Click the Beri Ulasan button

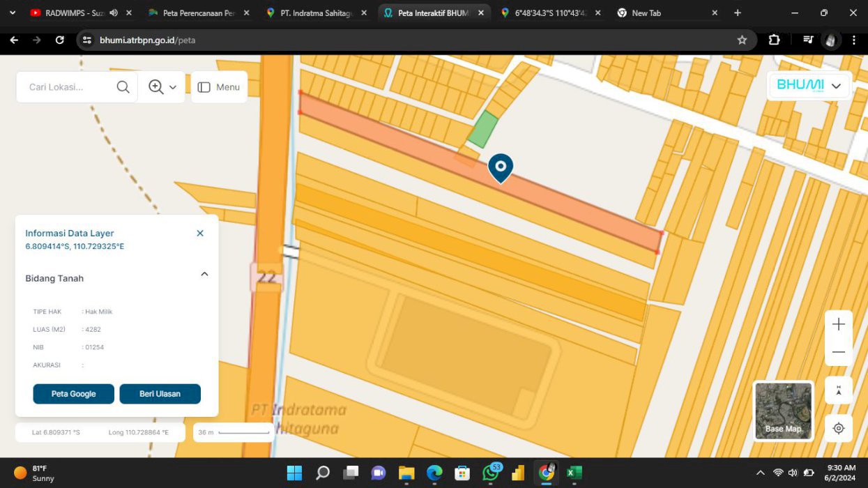tap(160, 394)
